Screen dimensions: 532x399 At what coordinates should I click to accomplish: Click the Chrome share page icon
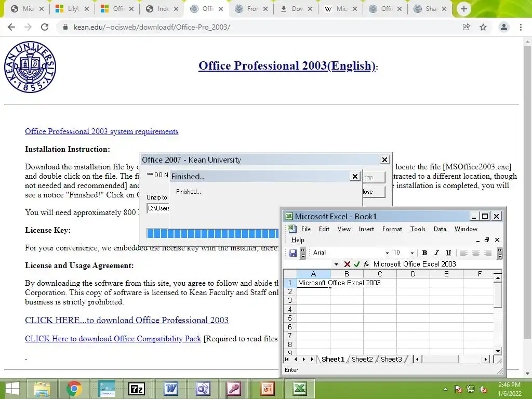click(467, 27)
